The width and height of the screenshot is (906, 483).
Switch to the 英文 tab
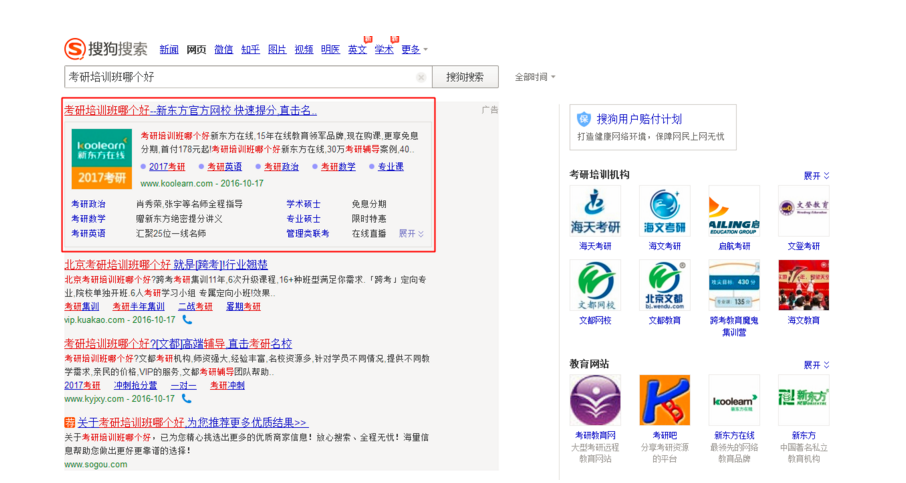(x=357, y=50)
